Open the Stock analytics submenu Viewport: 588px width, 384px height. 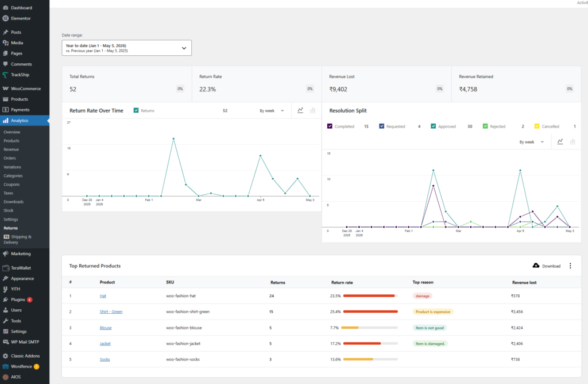[x=8, y=210]
